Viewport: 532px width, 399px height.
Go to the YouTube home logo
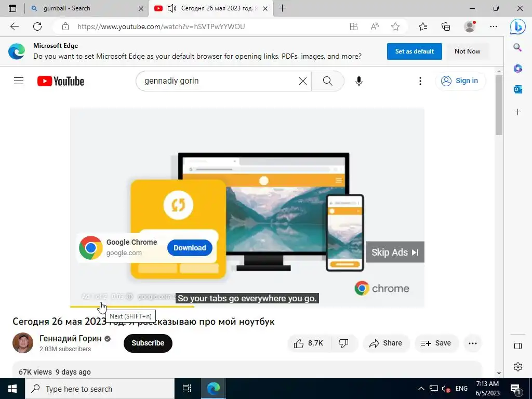(x=61, y=81)
